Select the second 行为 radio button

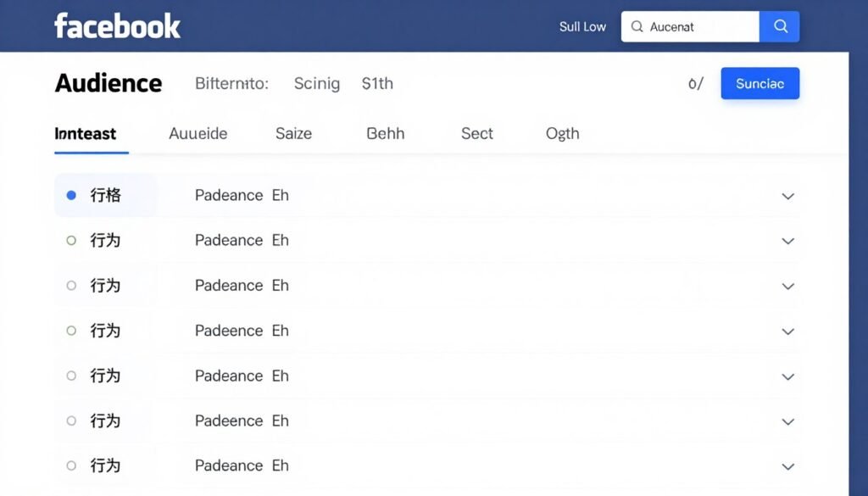71,285
